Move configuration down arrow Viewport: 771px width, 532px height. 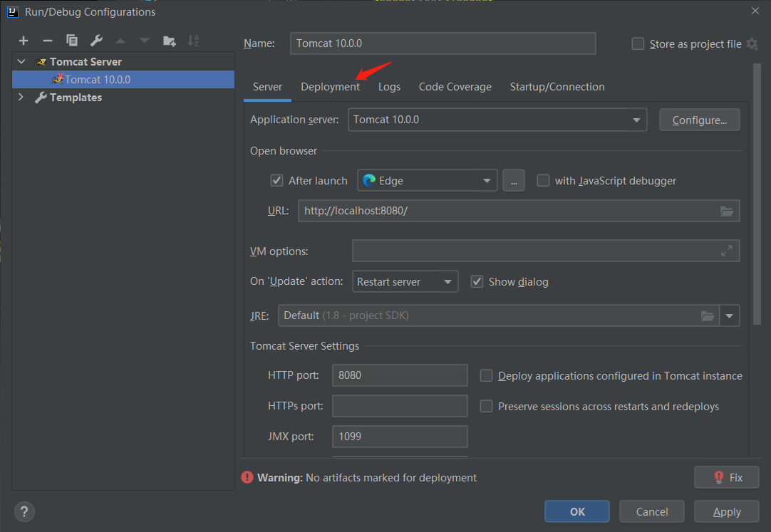click(145, 41)
